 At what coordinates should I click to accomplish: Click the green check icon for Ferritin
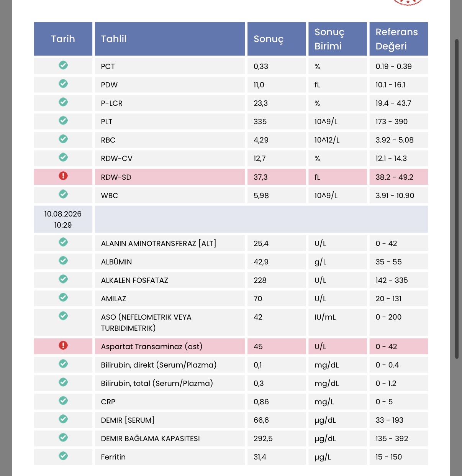[x=63, y=456]
